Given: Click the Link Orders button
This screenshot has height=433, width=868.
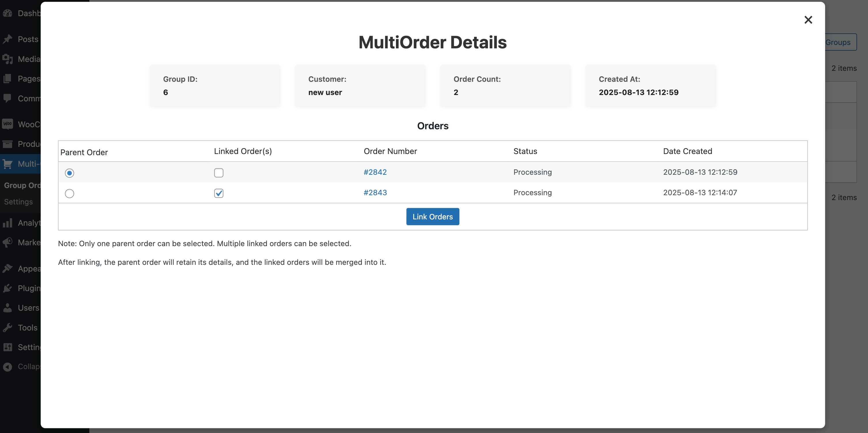Looking at the screenshot, I should click(432, 216).
